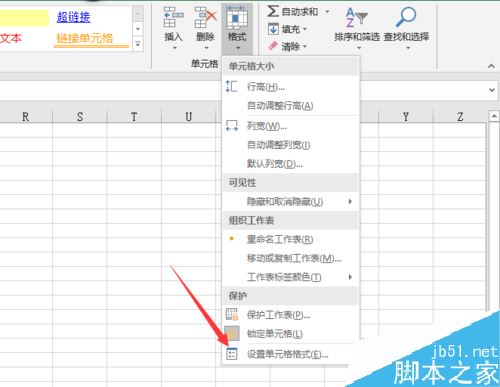Image resolution: width=500 pixels, height=387 pixels.
Task: Click the Clear (清除) eraser icon
Action: pos(273,46)
